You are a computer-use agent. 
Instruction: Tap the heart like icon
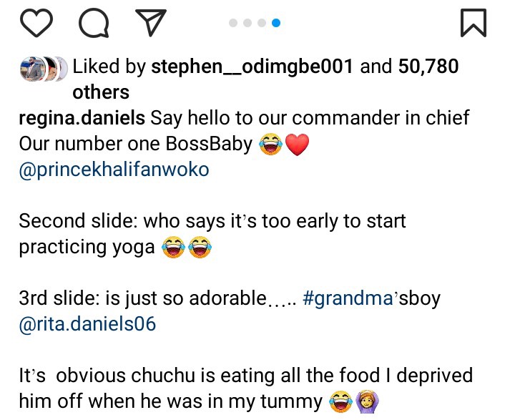(36, 24)
